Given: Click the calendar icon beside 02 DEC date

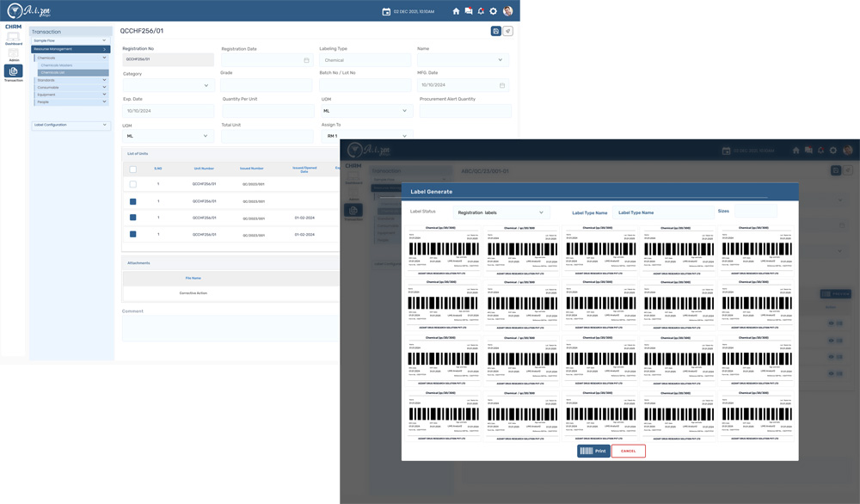Looking at the screenshot, I should click(x=386, y=11).
